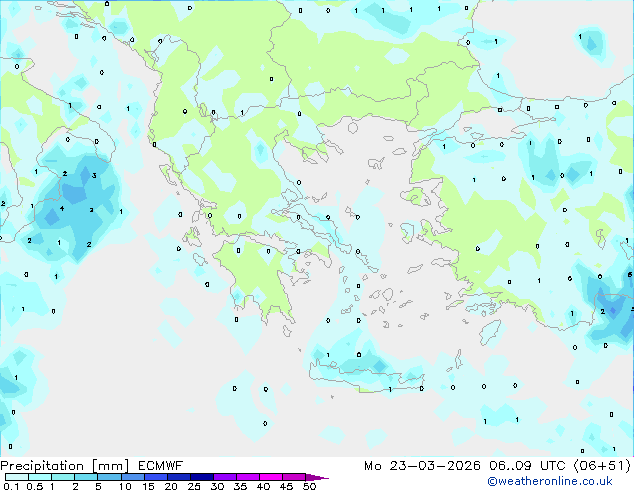Click the 20–25 mm legend color swatch
The width and height of the screenshot is (634, 490).
(178, 477)
